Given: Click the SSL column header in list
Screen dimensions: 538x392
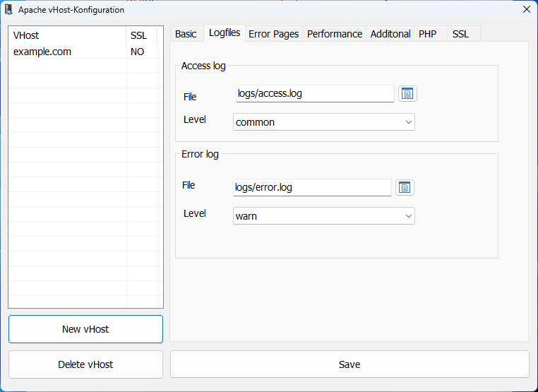Looking at the screenshot, I should point(142,35).
